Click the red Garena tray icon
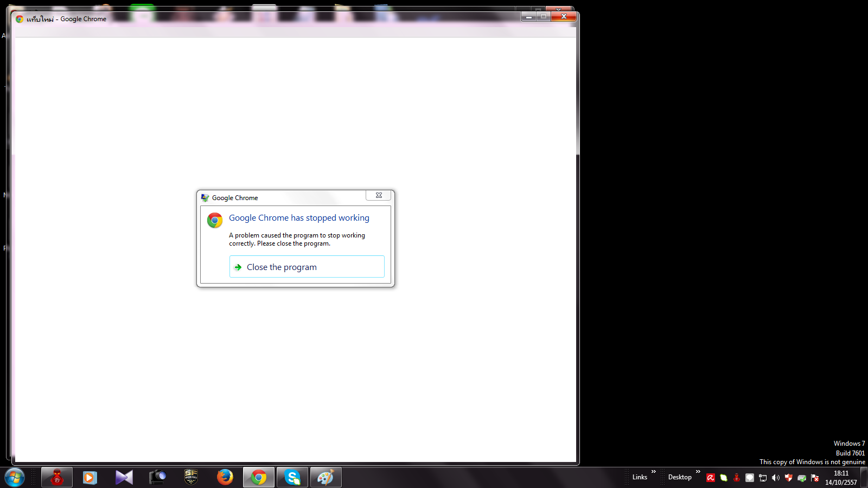The image size is (868, 488). pos(737,478)
